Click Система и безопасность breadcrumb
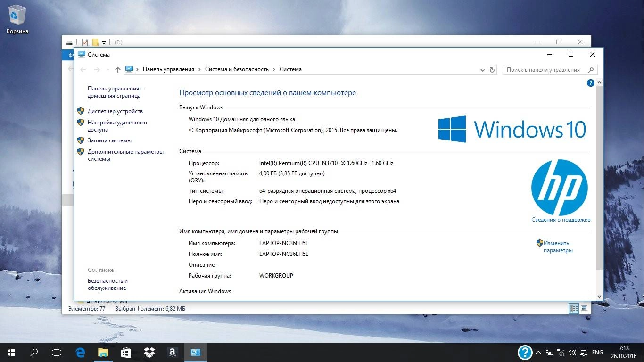This screenshot has height=362, width=644. 237,69
